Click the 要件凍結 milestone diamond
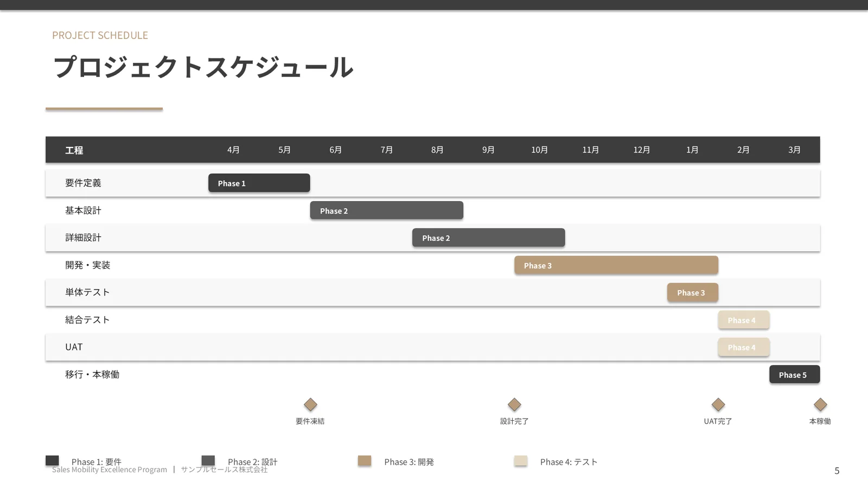Viewport: 868px width, 488px height. pos(310,404)
